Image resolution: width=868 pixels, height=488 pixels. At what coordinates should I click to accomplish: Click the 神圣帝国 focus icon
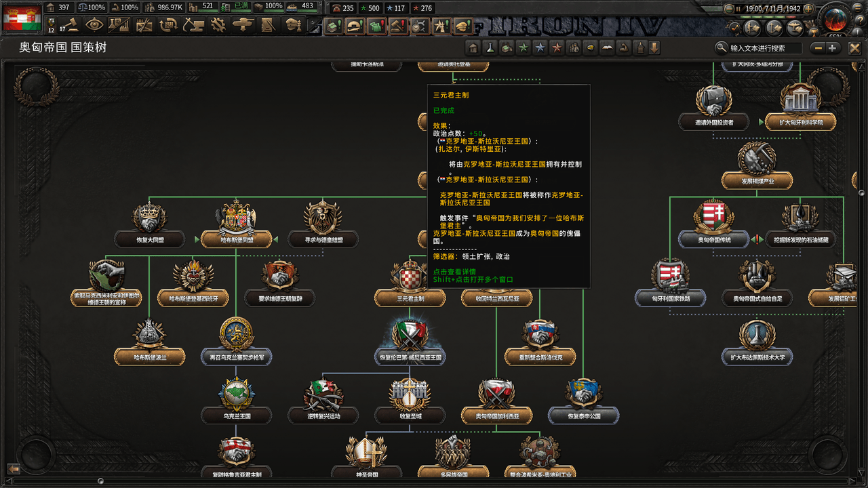click(366, 451)
